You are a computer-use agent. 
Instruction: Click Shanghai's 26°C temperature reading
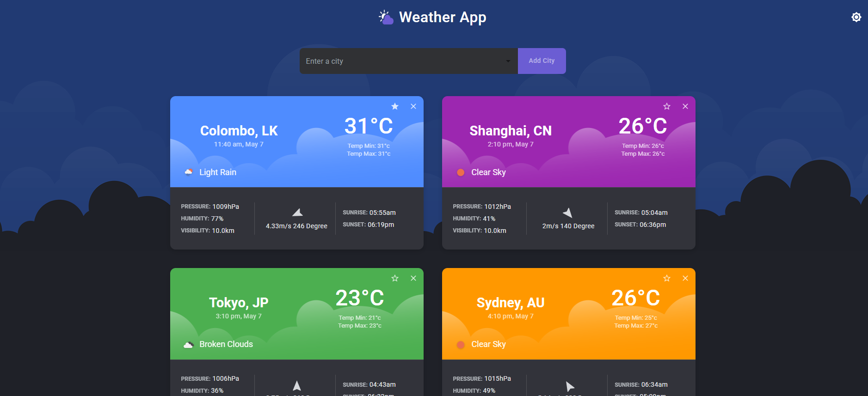click(x=643, y=126)
